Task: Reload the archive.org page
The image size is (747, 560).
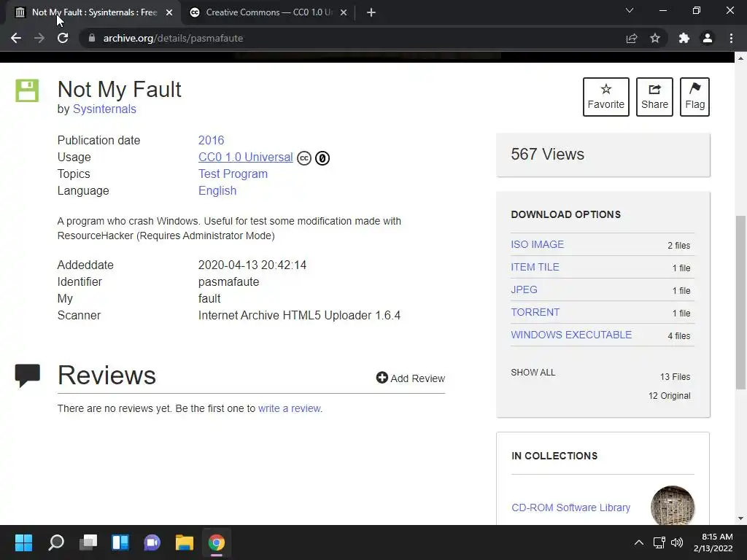Action: [x=63, y=38]
